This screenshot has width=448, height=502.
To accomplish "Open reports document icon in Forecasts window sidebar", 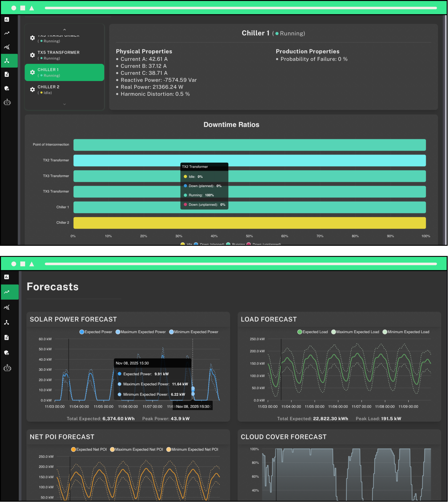I will coord(7,338).
